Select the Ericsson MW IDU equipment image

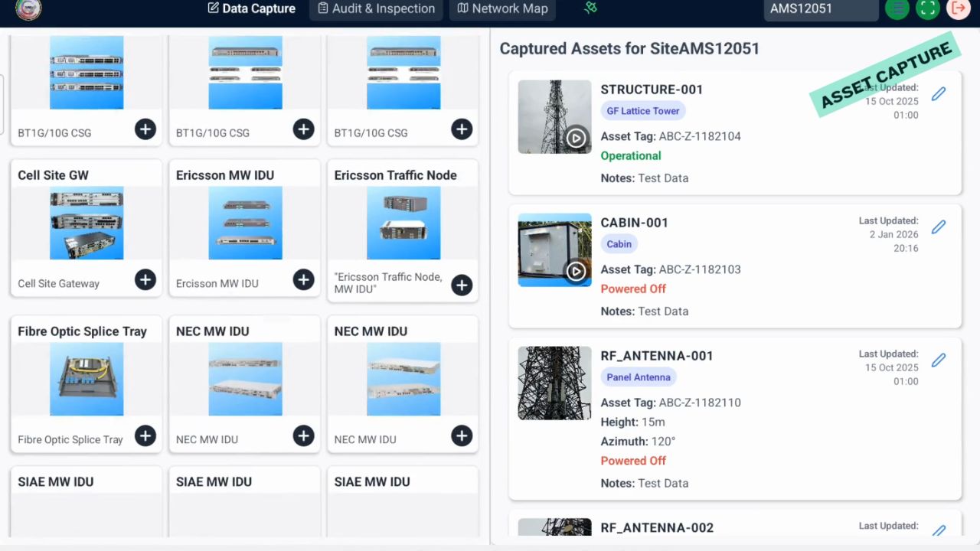click(x=245, y=223)
